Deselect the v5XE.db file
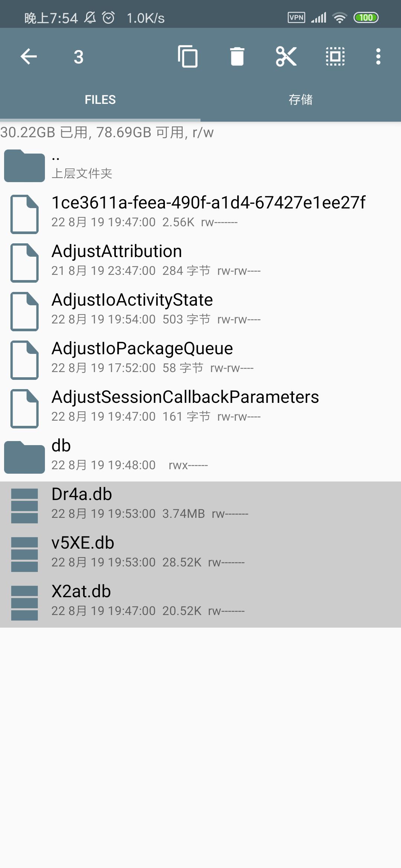This screenshot has height=868, width=401. click(x=200, y=554)
